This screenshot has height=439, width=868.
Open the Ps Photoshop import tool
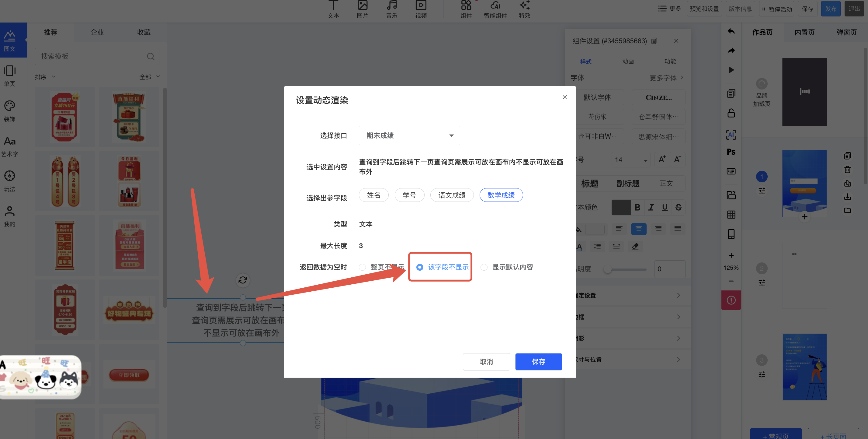coord(731,152)
